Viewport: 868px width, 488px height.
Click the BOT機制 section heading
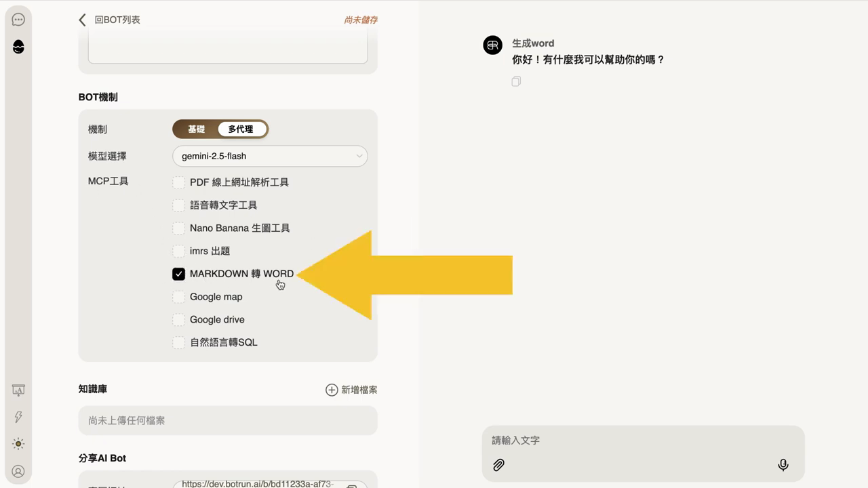[x=98, y=97]
